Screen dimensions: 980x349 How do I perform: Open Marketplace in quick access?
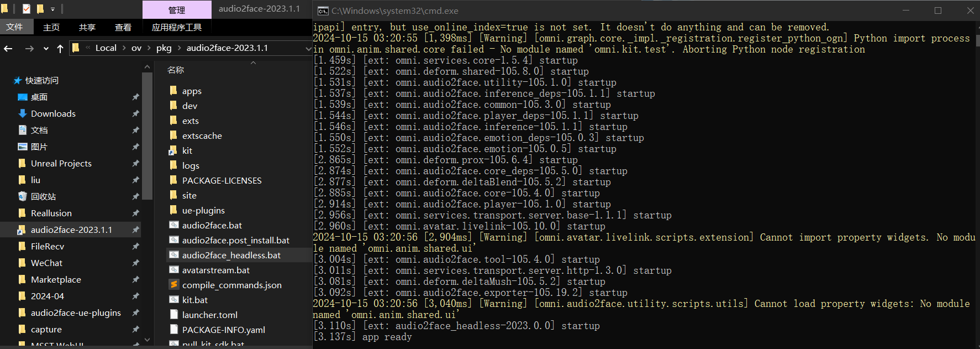[x=56, y=279]
